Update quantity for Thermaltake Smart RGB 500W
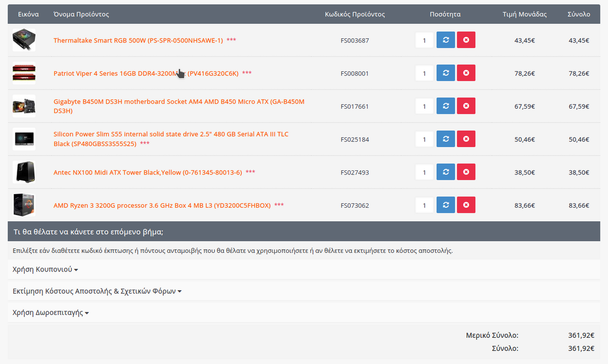Screen dimensions: 608x364 click(x=445, y=40)
